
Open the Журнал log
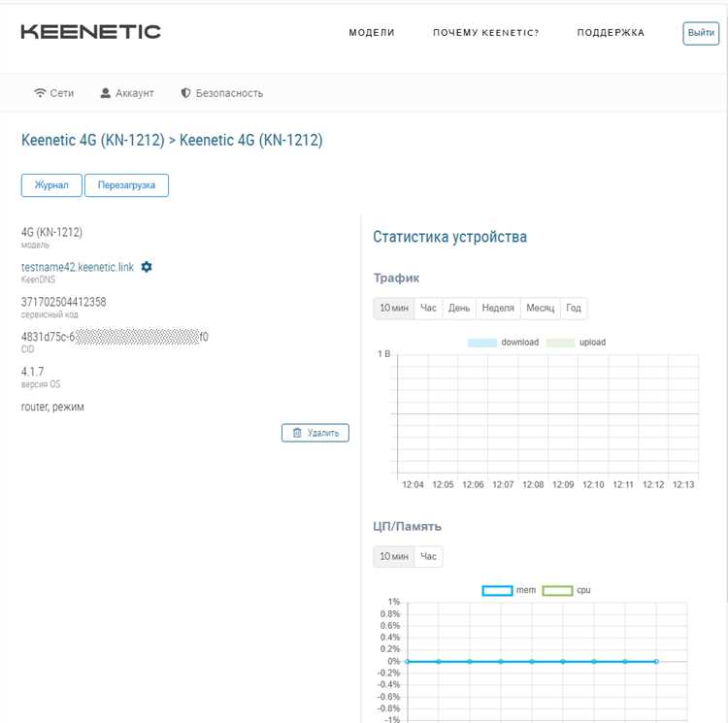click(x=51, y=185)
